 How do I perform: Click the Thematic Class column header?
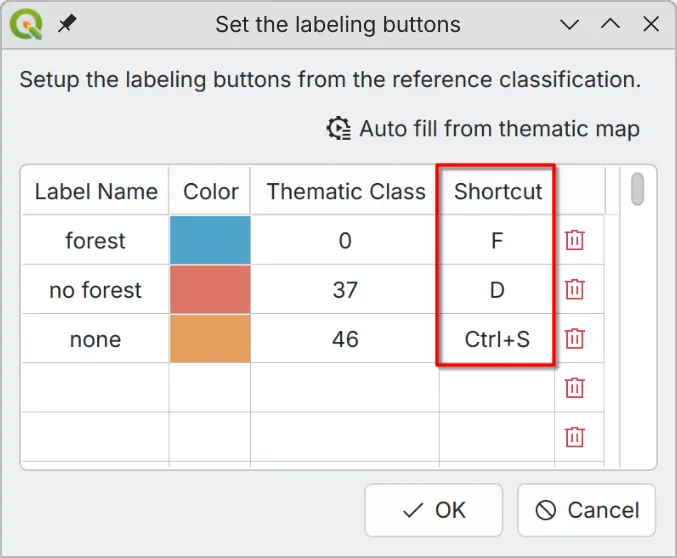pos(345,191)
